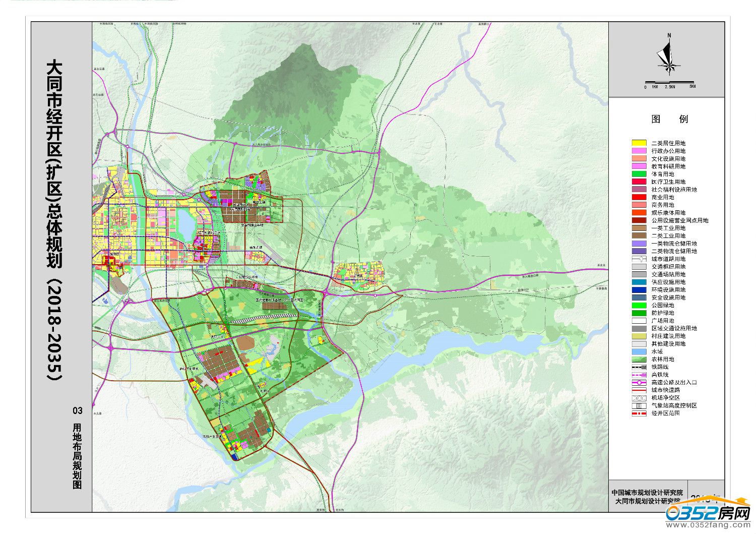Click the red 商业用地 legend swatch

tap(639, 197)
